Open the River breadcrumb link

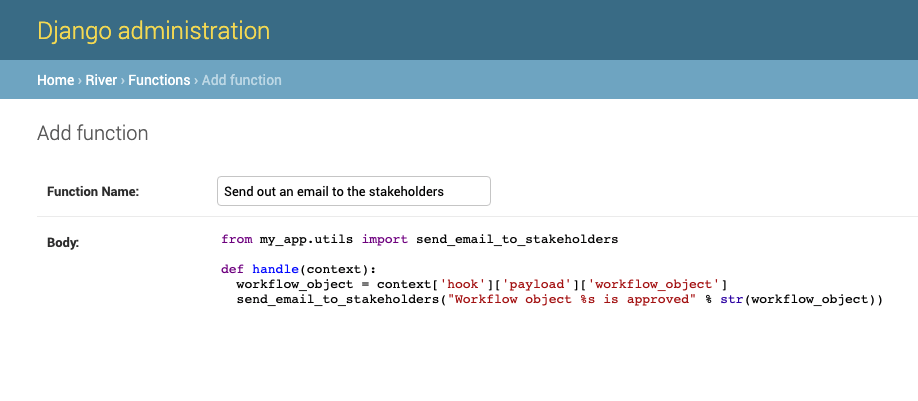(x=101, y=80)
